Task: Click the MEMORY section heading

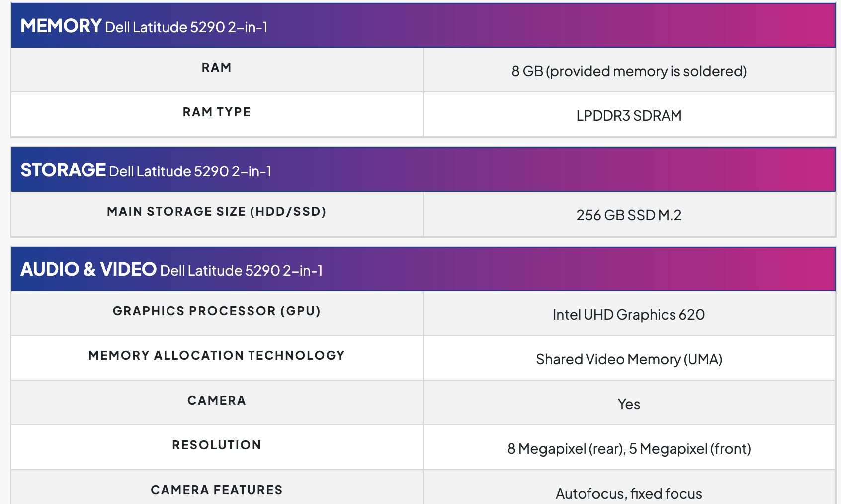Action: click(61, 26)
